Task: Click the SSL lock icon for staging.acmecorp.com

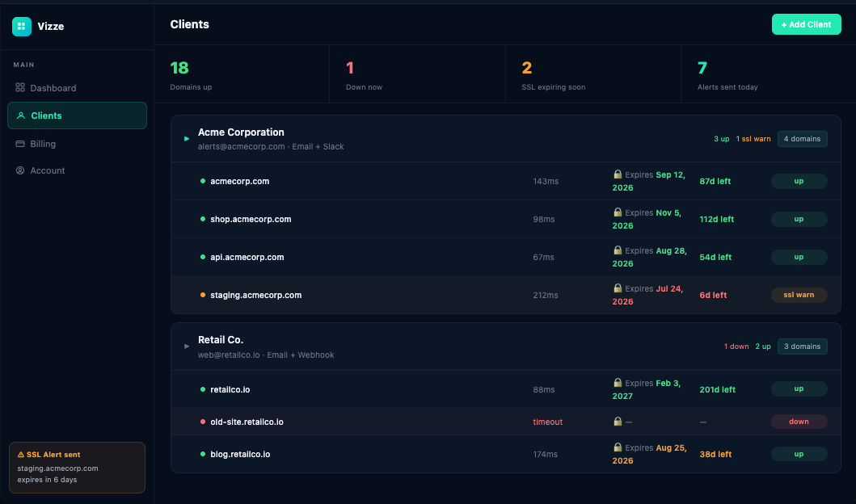Action: 618,288
